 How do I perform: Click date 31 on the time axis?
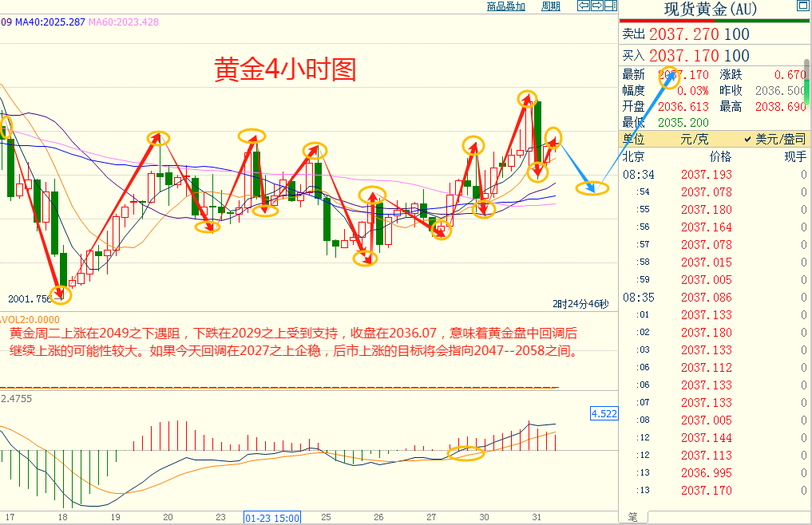point(537,517)
